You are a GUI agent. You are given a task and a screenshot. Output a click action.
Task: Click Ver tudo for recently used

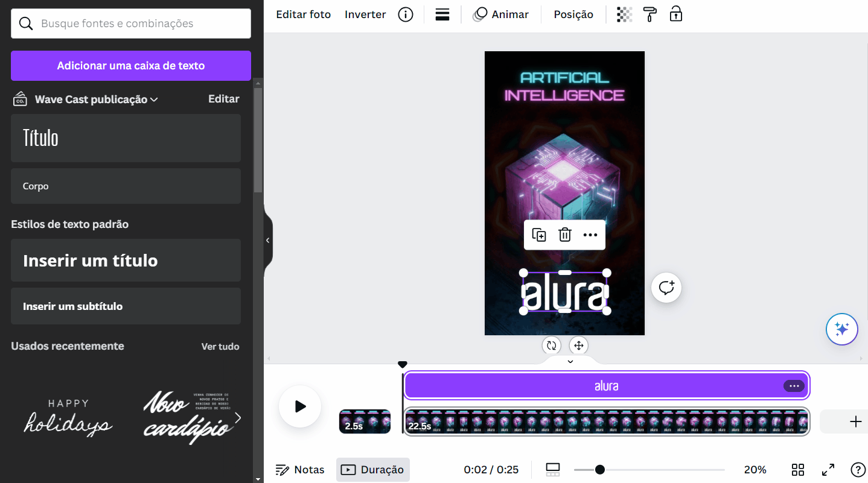[x=220, y=347]
